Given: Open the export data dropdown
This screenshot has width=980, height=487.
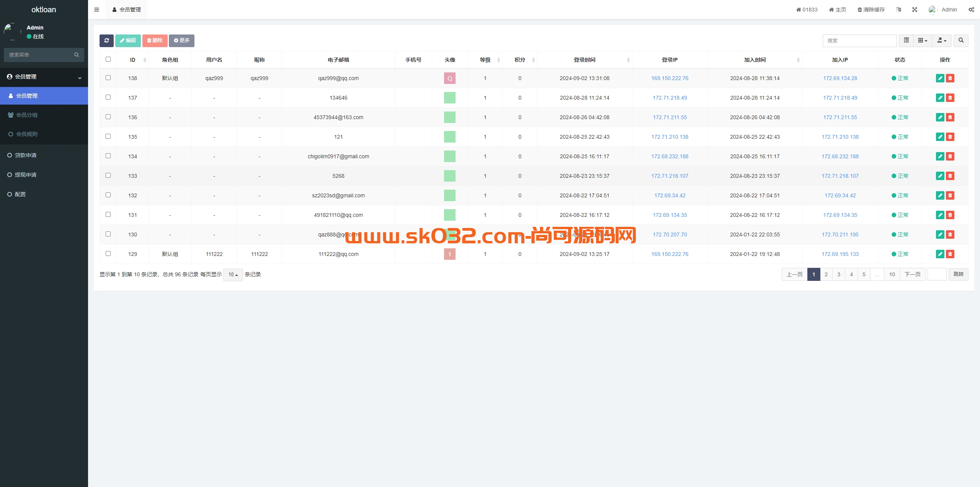Looking at the screenshot, I should coord(942,41).
